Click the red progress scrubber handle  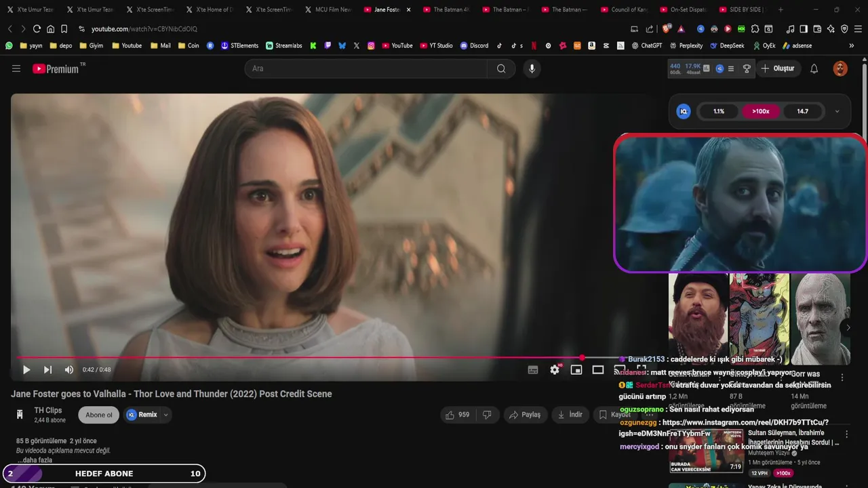pyautogui.click(x=582, y=357)
